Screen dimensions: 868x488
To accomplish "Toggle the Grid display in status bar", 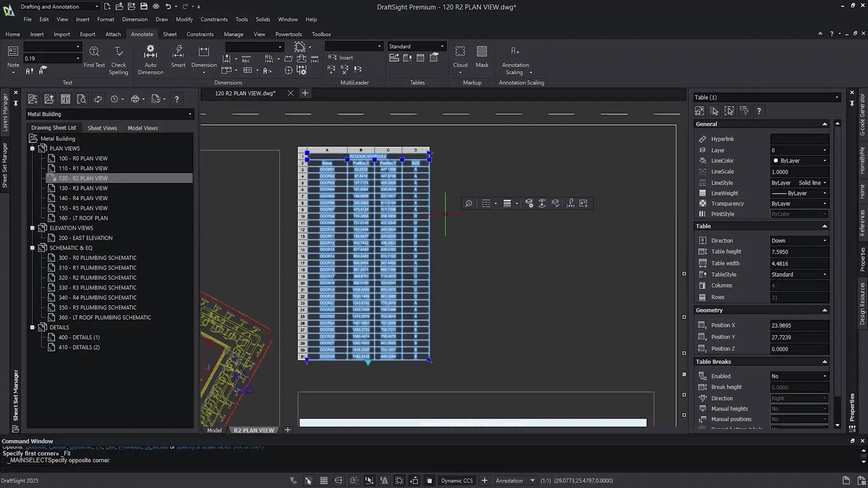I will coord(324,481).
